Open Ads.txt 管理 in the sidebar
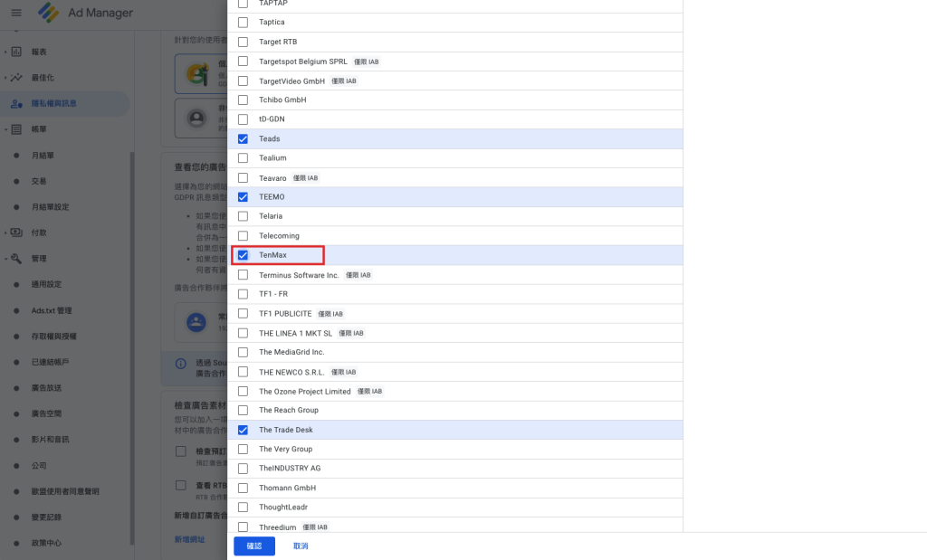 tap(52, 310)
